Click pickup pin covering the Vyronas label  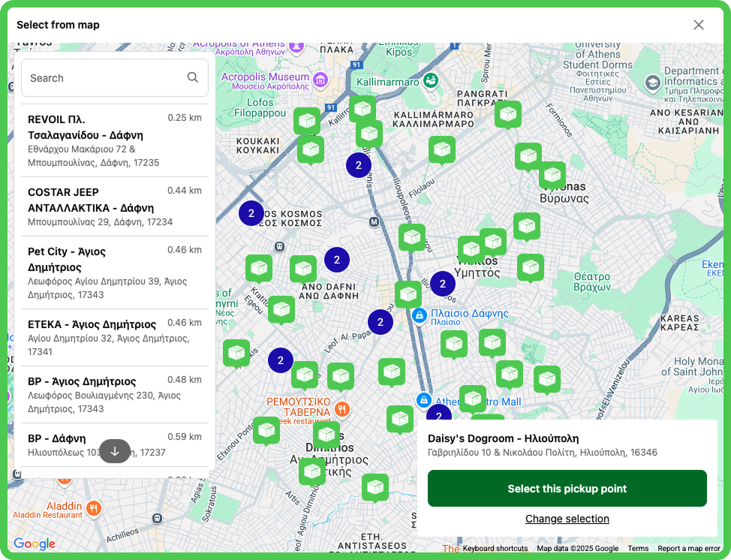(x=552, y=176)
